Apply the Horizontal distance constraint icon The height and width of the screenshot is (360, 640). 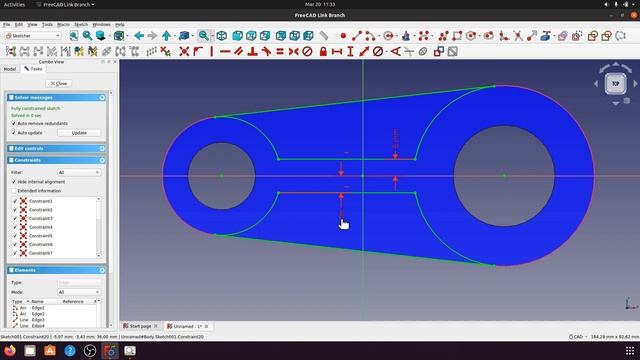tap(337, 51)
